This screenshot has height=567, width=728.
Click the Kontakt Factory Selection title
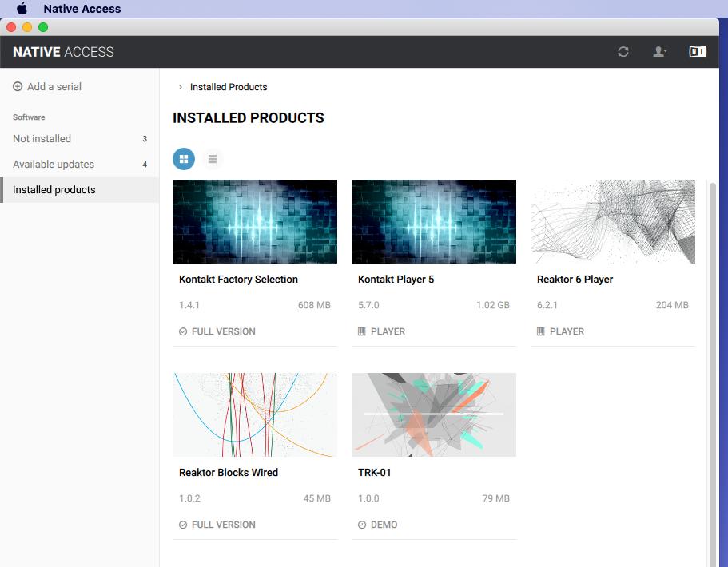pyautogui.click(x=239, y=280)
